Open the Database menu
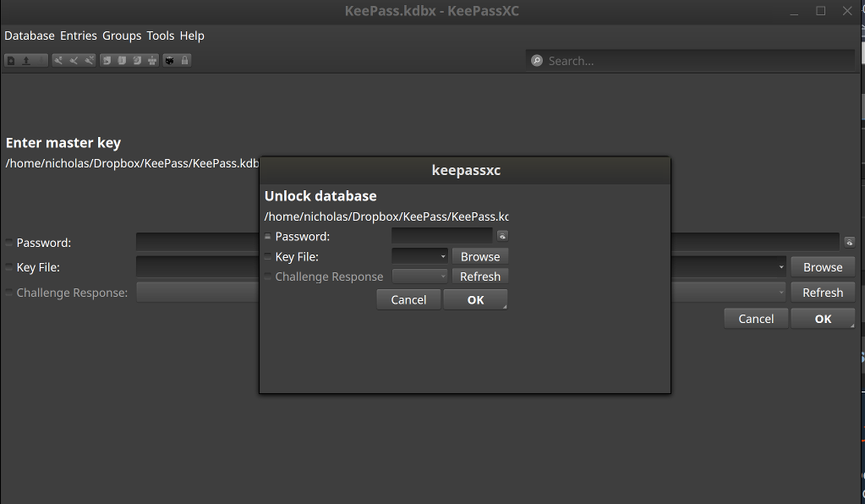 [x=29, y=36]
